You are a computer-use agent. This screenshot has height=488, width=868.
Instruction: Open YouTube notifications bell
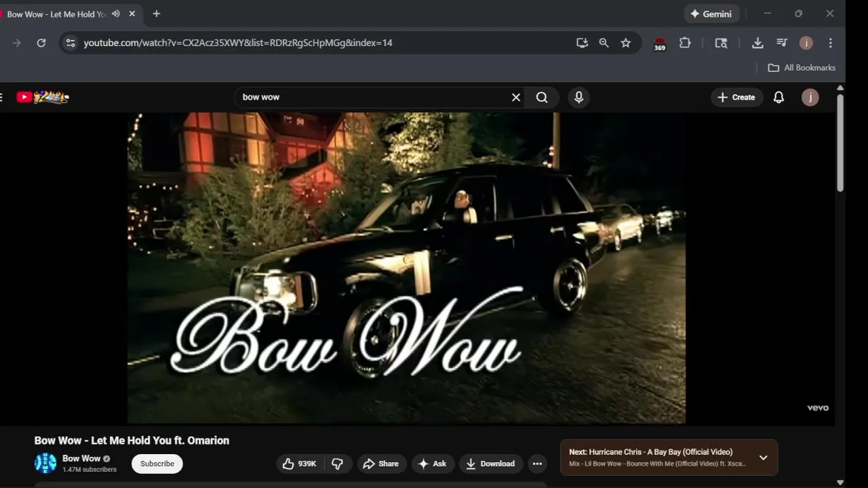click(778, 98)
